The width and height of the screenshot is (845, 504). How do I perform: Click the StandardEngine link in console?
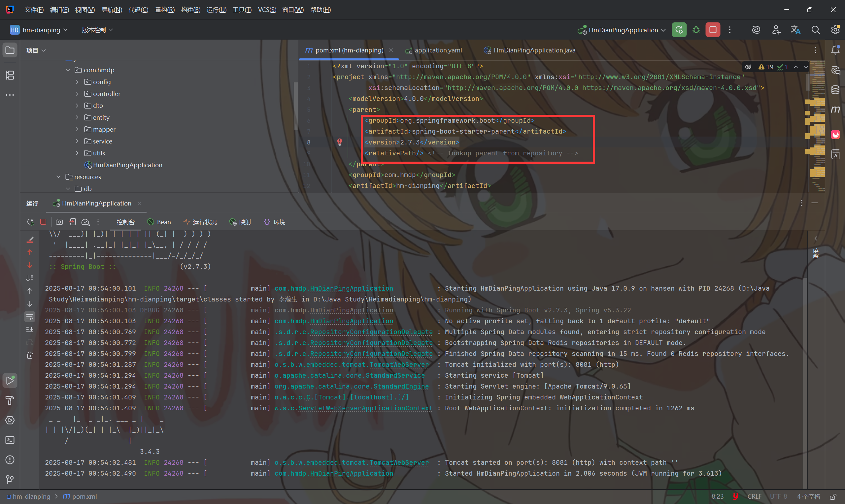coord(401,386)
